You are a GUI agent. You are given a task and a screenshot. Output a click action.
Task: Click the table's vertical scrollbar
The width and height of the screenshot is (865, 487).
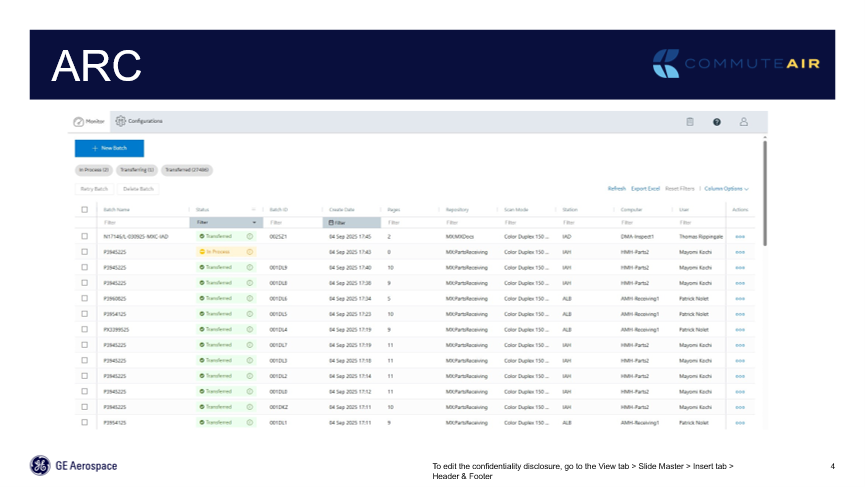[765, 190]
